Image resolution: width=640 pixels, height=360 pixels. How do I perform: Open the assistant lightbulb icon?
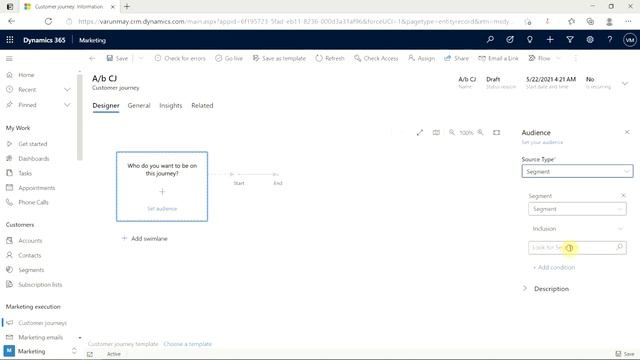530,40
